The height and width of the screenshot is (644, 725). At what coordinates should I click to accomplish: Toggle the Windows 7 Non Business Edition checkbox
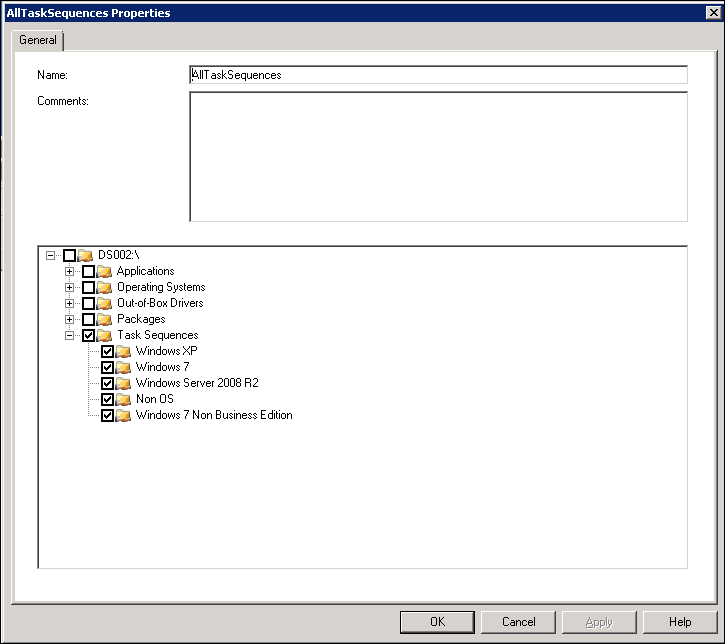click(x=108, y=416)
